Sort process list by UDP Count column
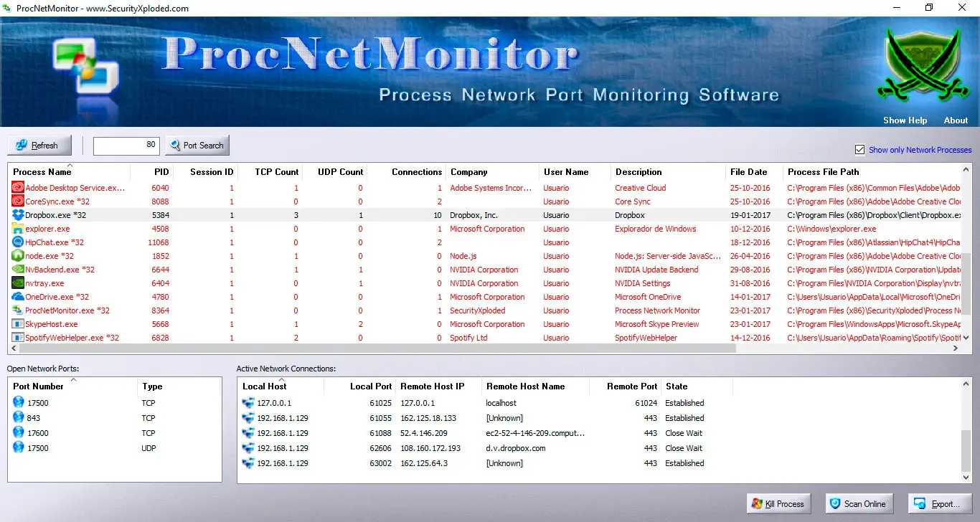The height and width of the screenshot is (522, 980). (x=335, y=172)
